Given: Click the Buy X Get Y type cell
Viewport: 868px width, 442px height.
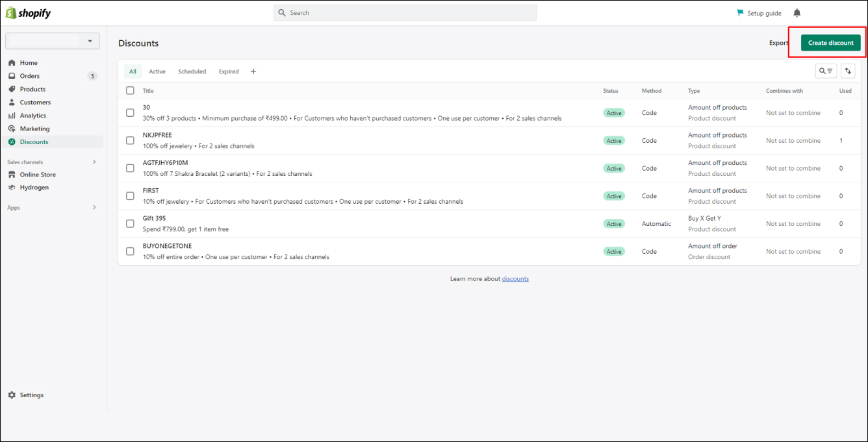Looking at the screenshot, I should tap(704, 219).
